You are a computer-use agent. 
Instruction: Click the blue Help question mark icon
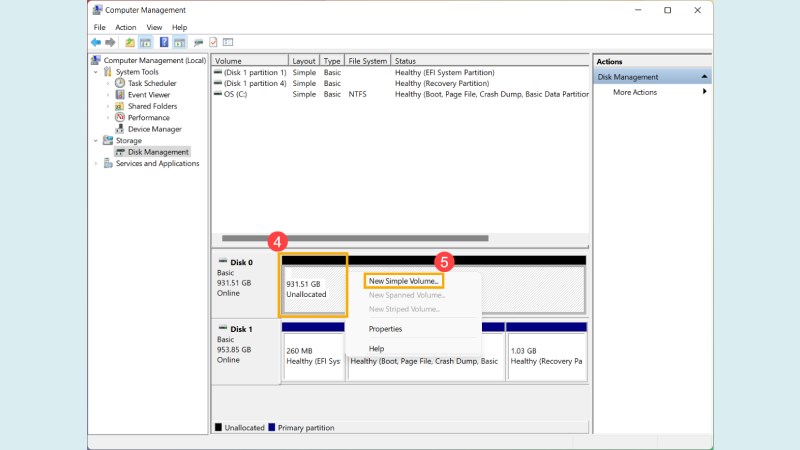(x=163, y=42)
